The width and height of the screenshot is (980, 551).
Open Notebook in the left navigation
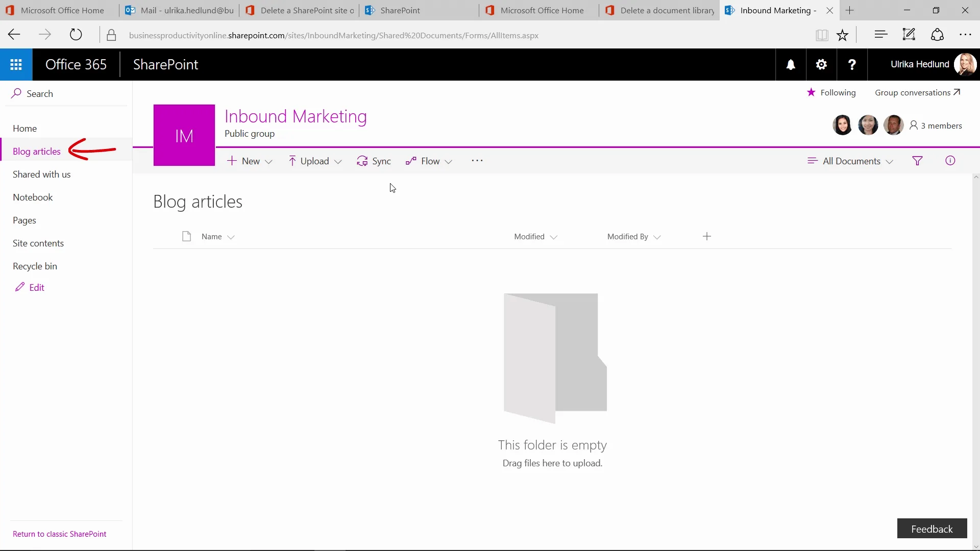point(33,197)
